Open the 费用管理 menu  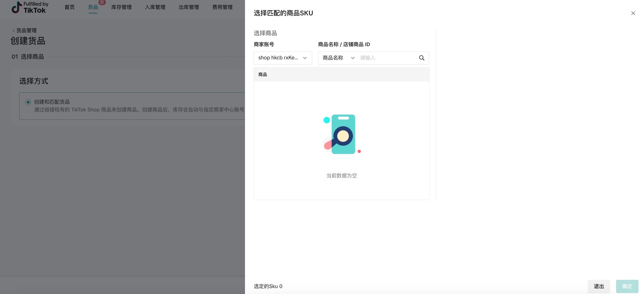222,7
